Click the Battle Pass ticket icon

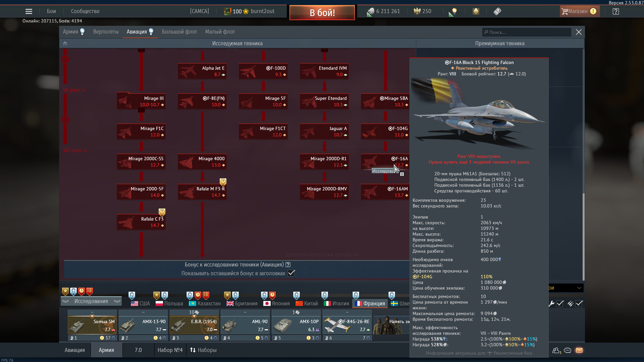tap(497, 11)
